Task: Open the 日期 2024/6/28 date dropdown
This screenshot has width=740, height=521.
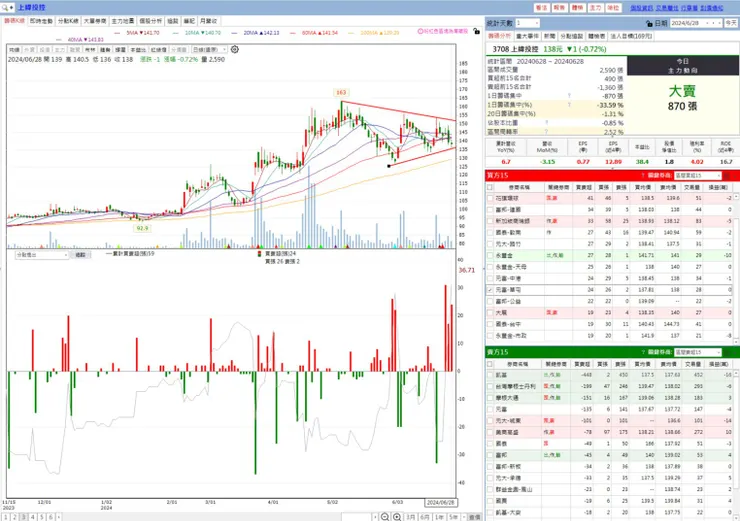Action: click(x=706, y=23)
